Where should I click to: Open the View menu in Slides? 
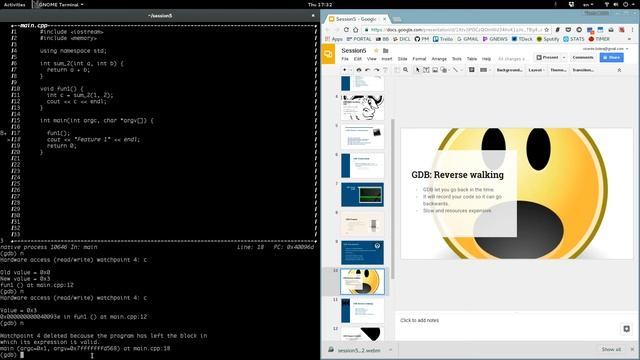click(x=371, y=59)
